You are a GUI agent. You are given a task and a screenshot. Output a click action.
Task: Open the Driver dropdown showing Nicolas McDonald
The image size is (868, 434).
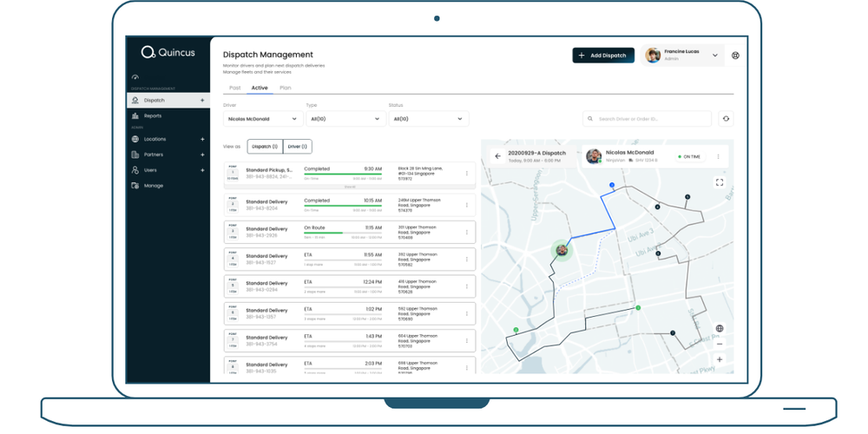click(264, 118)
